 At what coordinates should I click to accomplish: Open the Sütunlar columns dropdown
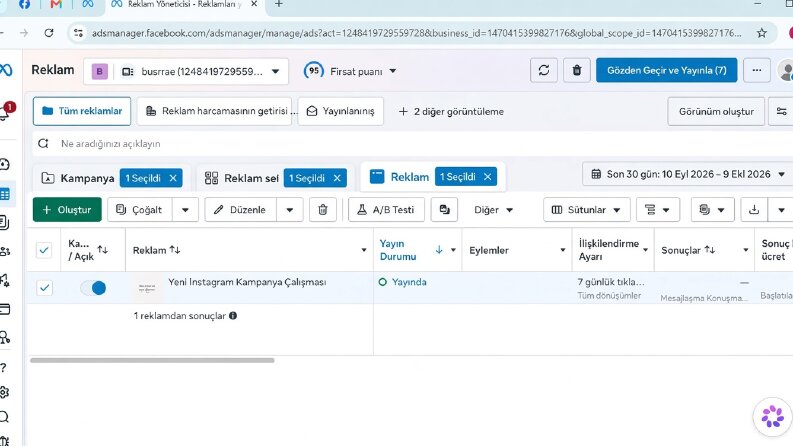587,210
